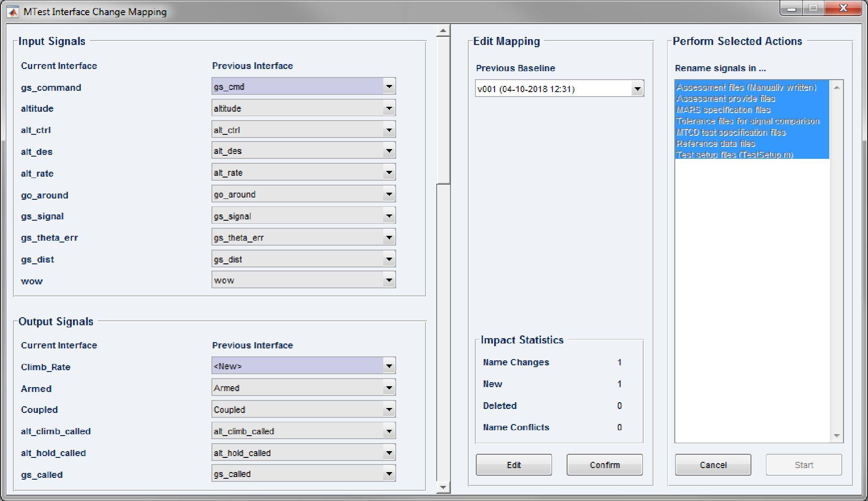Click the Cancel button in Perform Selected Actions
This screenshot has height=501, width=868.
click(x=713, y=465)
